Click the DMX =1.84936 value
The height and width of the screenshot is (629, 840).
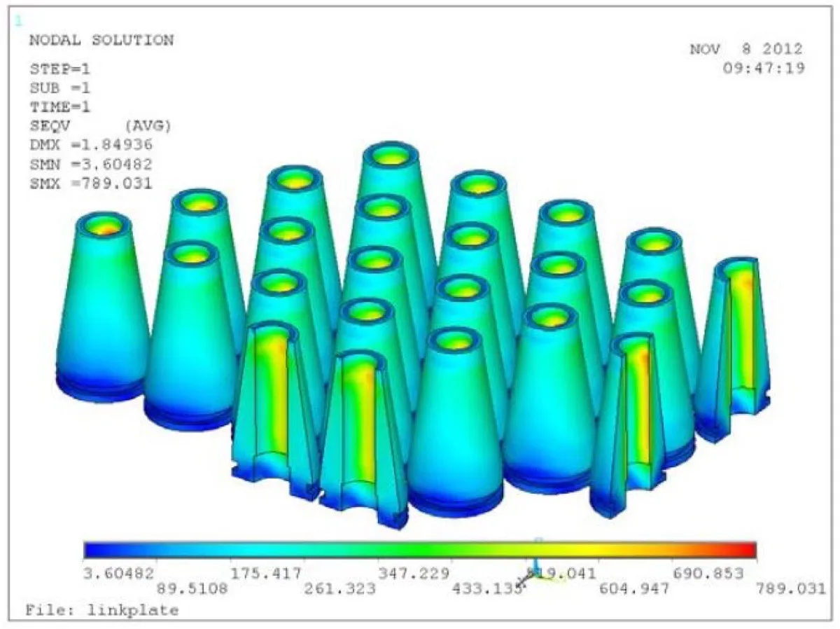point(90,145)
